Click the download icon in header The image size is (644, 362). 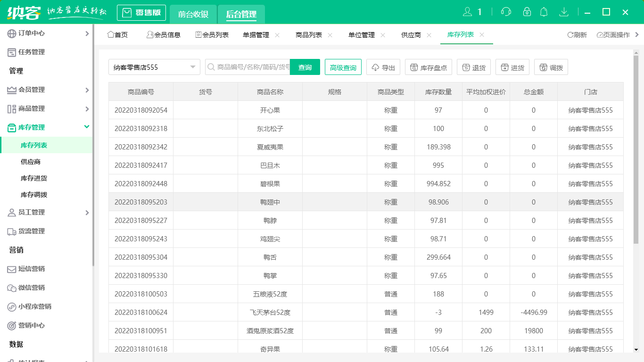[563, 12]
